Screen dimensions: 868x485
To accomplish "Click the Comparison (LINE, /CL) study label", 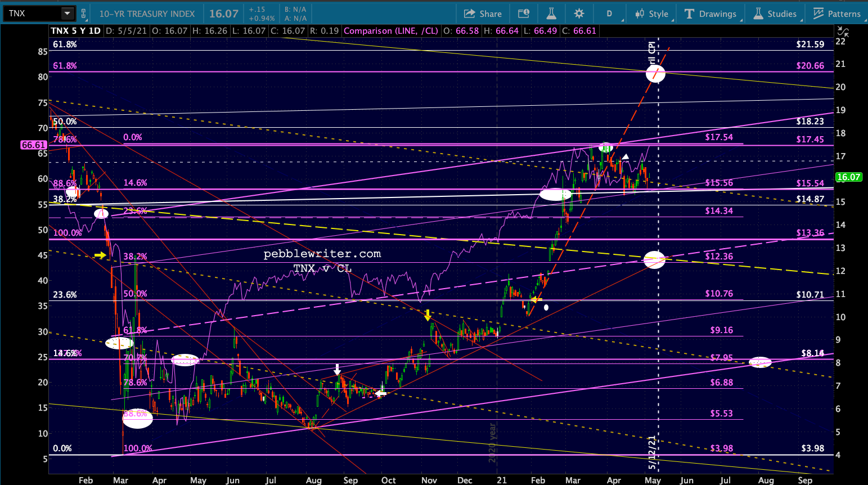I will (x=390, y=31).
